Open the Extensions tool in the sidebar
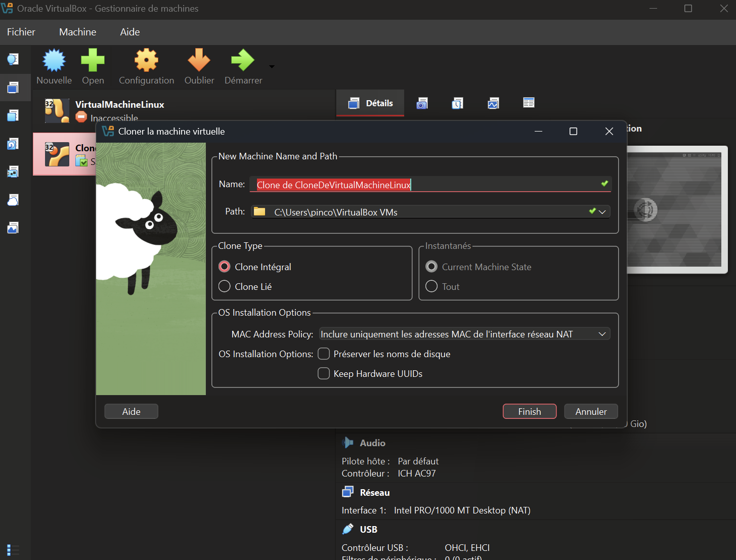Viewport: 736px width, 560px height. (13, 116)
